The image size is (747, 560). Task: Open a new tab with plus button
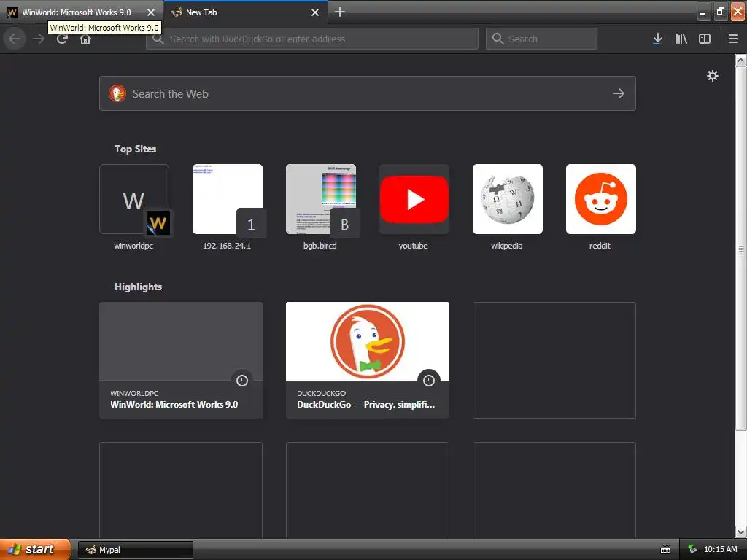tap(340, 12)
